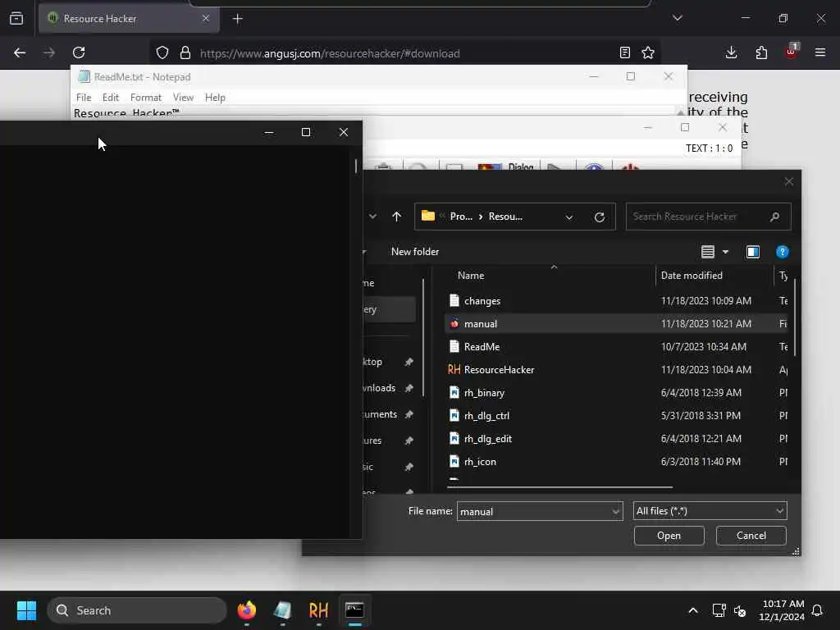
Task: Open view options dropdown arrow
Action: pos(725,252)
